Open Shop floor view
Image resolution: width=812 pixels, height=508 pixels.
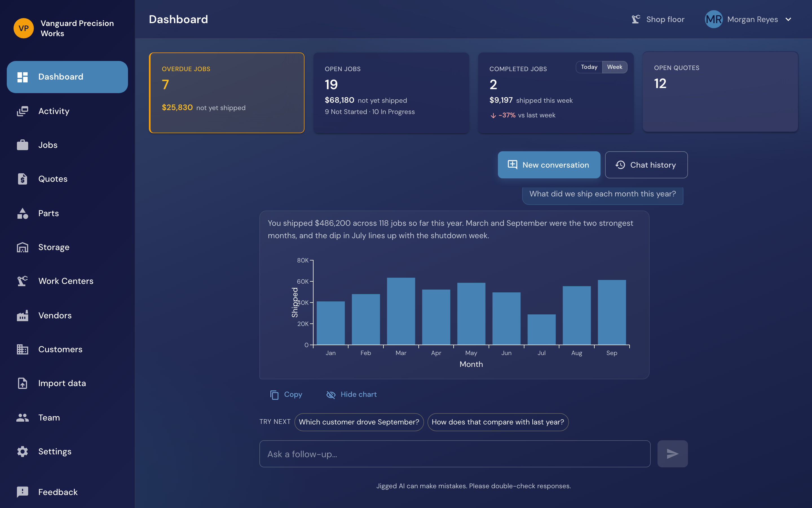[658, 19]
